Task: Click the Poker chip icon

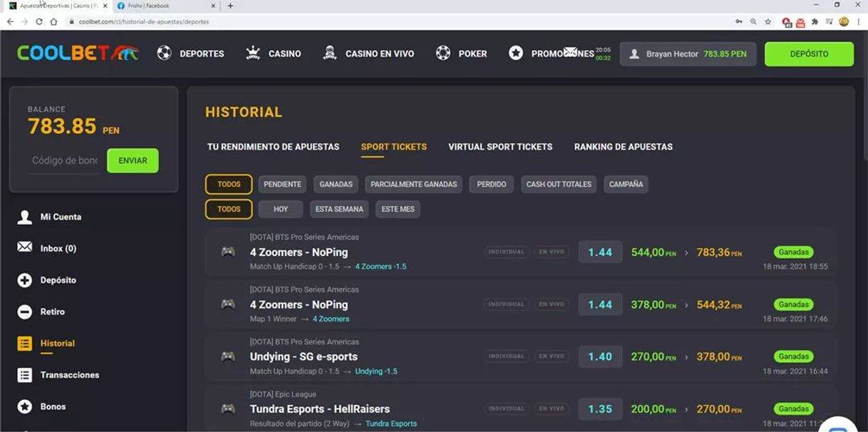Action: (x=443, y=53)
